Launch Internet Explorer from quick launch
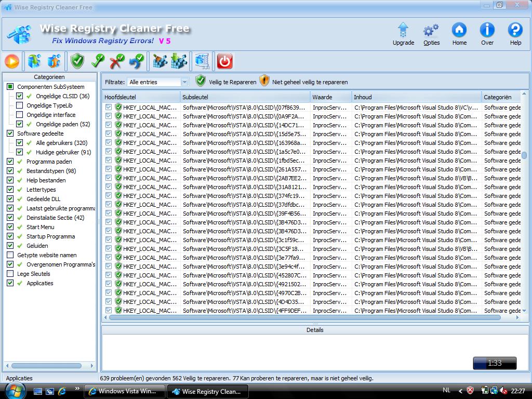This screenshot has height=399, width=532. click(62, 391)
